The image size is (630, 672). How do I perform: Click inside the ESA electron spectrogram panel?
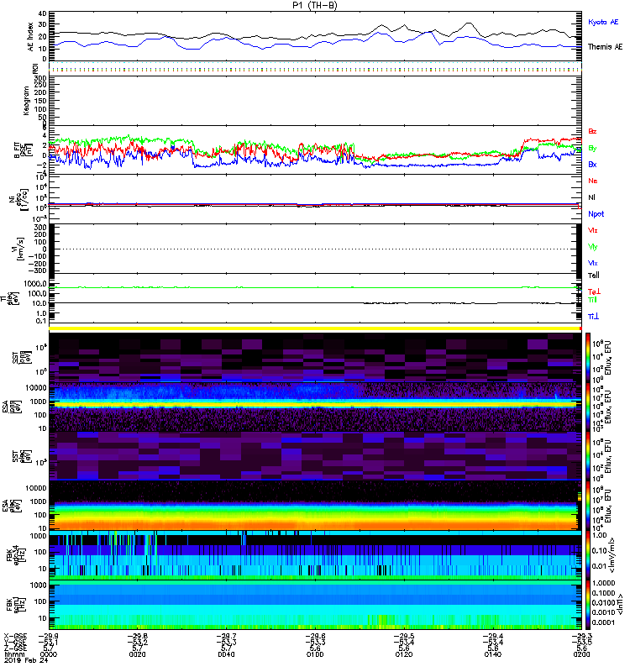[315, 506]
